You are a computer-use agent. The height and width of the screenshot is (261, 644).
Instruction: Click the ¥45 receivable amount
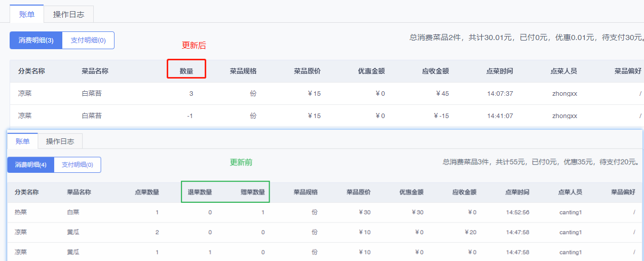point(442,94)
